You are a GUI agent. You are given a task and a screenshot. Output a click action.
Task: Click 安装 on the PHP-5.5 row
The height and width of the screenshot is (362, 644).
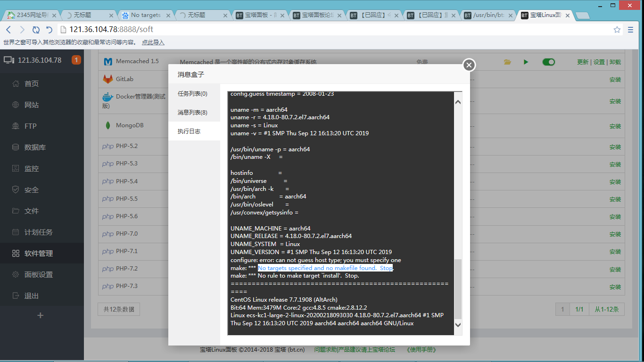point(615,199)
